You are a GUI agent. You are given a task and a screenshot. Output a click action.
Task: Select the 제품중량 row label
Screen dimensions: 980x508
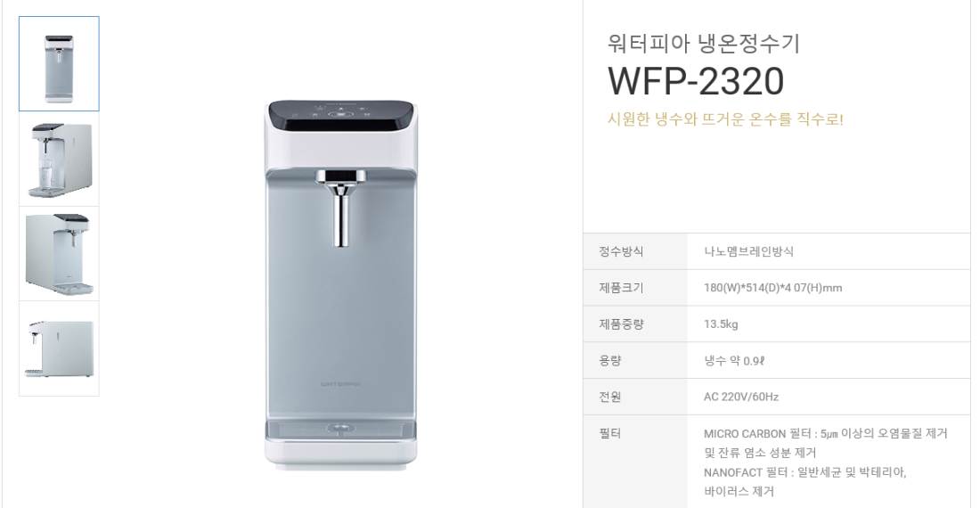pos(621,324)
